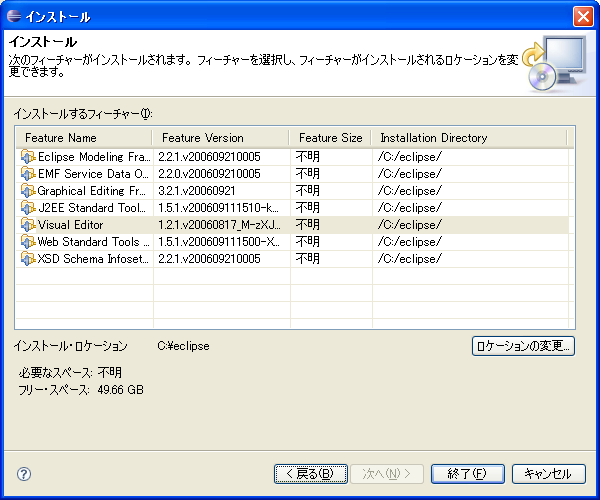Cancel the install with キャンセル button
This screenshot has width=600, height=500.
click(548, 474)
